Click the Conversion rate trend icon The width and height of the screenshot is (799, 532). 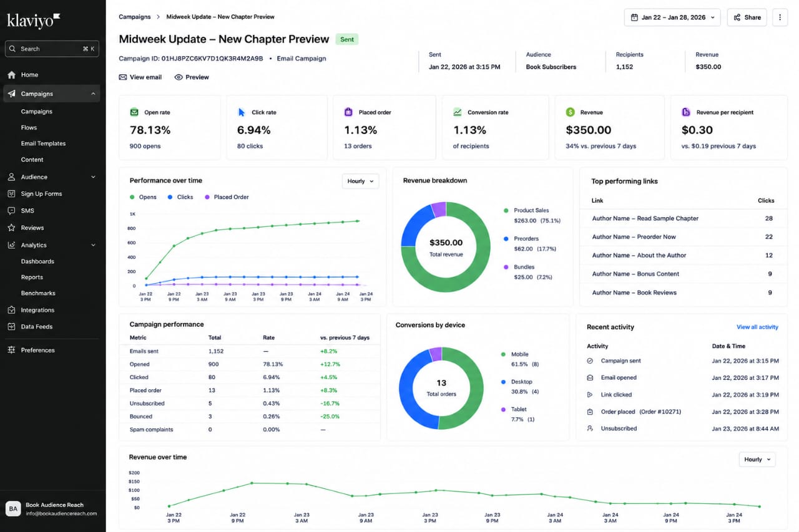coord(458,112)
